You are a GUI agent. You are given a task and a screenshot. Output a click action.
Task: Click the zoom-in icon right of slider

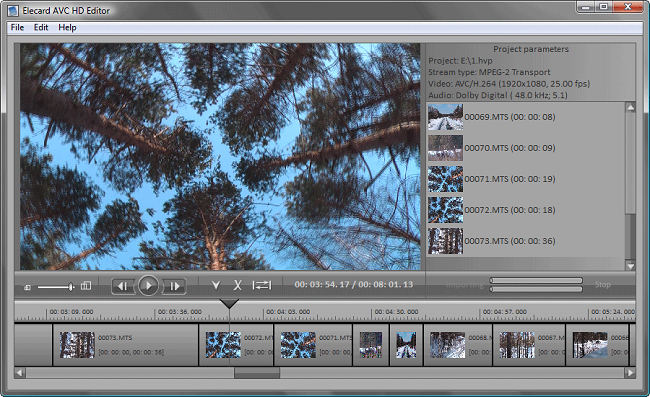pos(86,286)
